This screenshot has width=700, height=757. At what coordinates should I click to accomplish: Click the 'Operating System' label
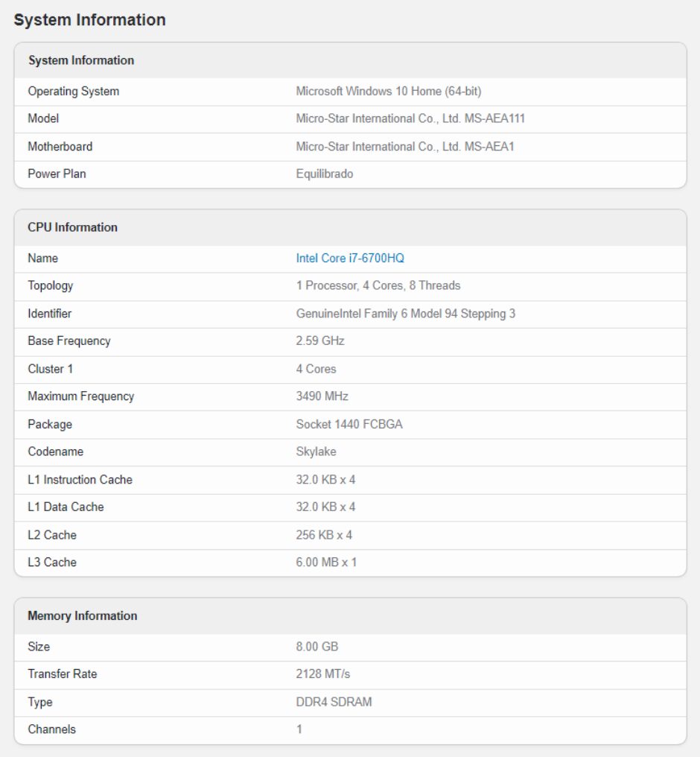pos(73,91)
